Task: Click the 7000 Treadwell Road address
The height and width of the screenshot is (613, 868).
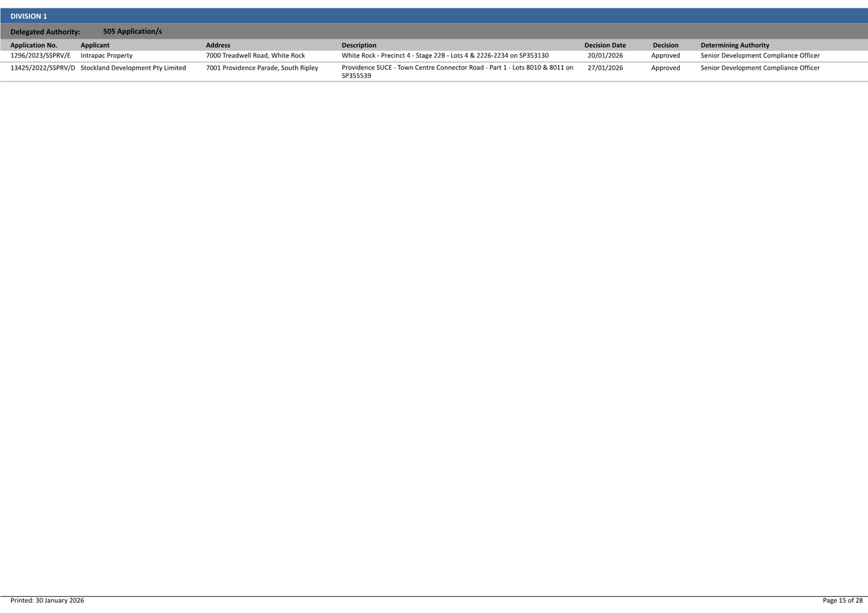Action: (255, 55)
